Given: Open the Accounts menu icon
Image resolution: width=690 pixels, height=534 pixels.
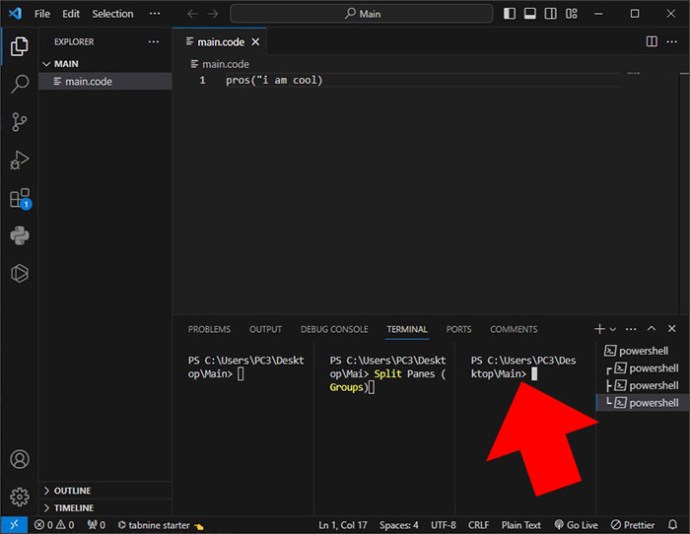Looking at the screenshot, I should (19, 459).
